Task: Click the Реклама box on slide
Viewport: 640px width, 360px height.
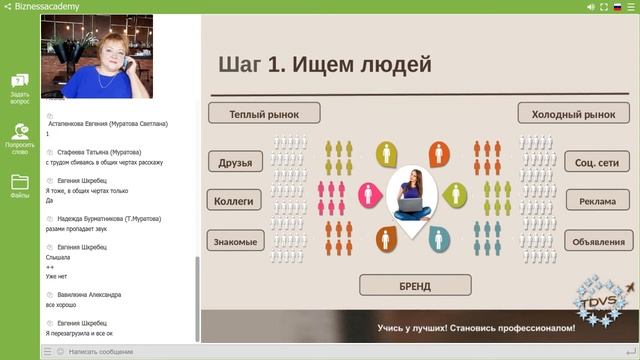Action: 598,200
